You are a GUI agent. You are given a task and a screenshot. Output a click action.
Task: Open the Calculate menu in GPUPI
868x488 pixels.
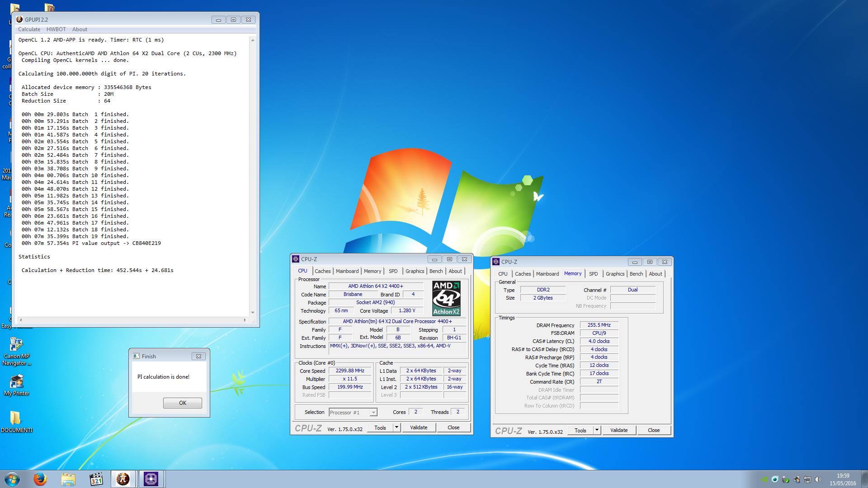(x=29, y=29)
